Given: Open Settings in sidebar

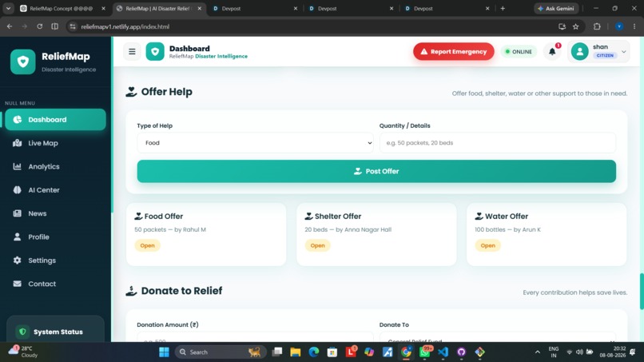Looking at the screenshot, I should [x=55, y=260].
